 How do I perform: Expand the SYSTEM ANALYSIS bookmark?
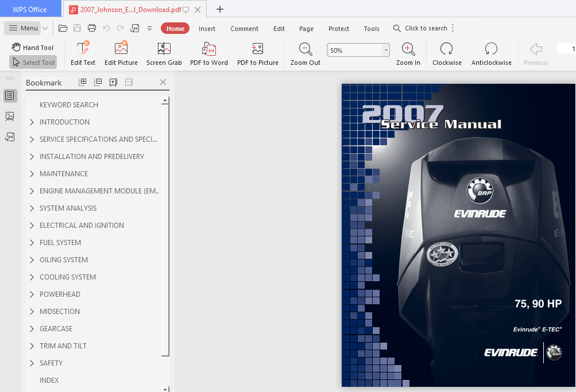click(32, 208)
